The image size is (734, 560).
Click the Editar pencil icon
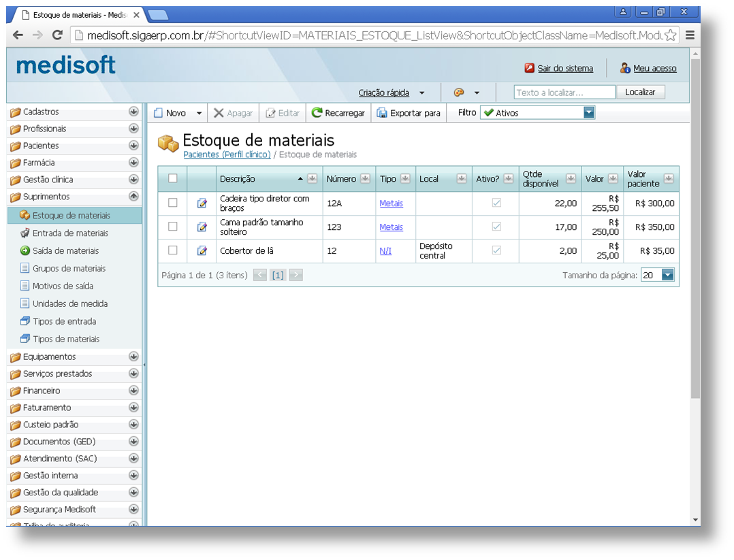pyautogui.click(x=270, y=113)
